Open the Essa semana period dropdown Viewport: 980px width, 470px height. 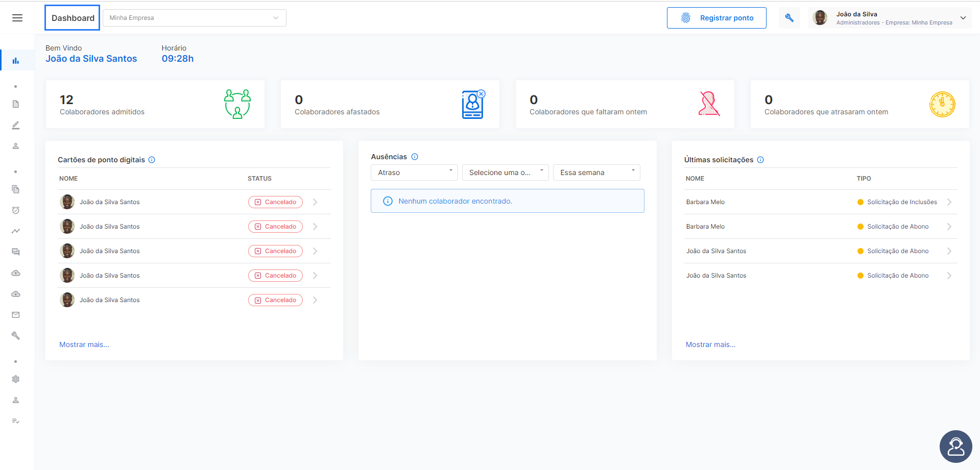pyautogui.click(x=596, y=172)
